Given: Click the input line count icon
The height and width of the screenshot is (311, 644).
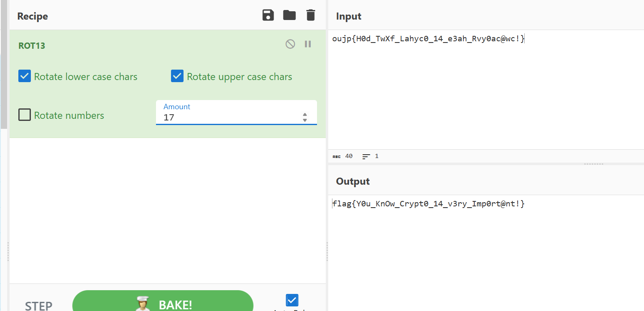Looking at the screenshot, I should pos(366,156).
